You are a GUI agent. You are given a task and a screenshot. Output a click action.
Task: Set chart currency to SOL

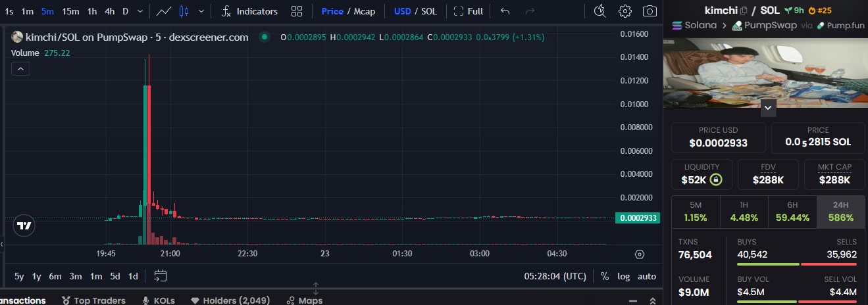tap(429, 11)
